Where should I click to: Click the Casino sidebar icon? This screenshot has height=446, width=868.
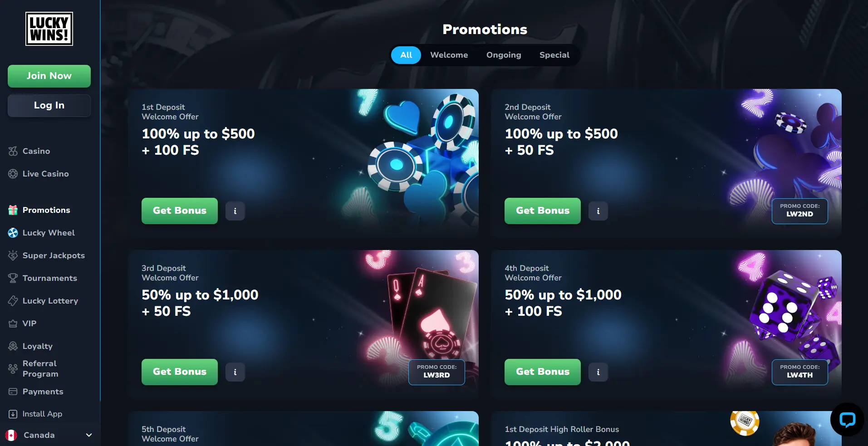click(13, 151)
